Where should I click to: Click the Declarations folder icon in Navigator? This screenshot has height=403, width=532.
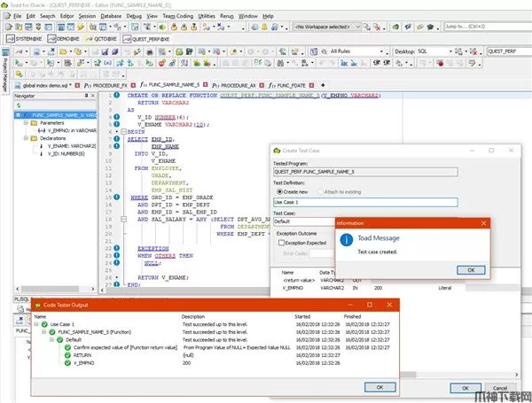(34, 138)
